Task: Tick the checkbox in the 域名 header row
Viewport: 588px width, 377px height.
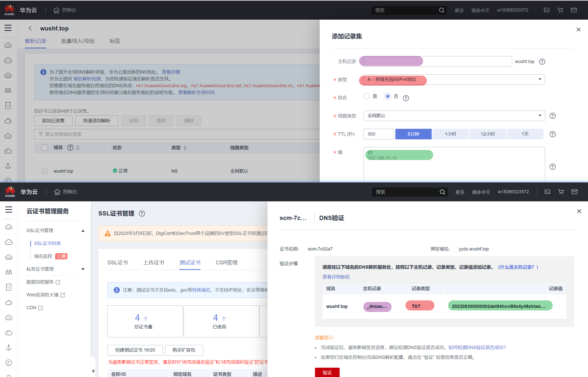Action: 45,148
